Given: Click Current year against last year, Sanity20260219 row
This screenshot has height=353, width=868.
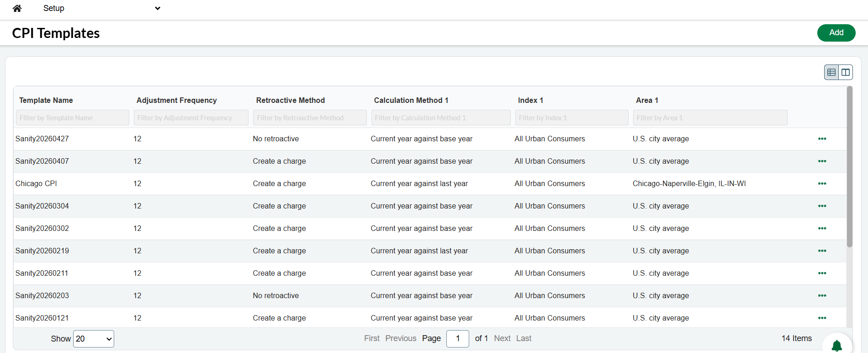Looking at the screenshot, I should 419,251.
